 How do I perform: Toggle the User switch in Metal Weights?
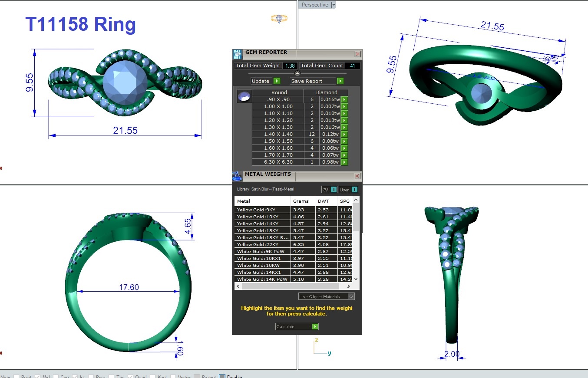(354, 190)
